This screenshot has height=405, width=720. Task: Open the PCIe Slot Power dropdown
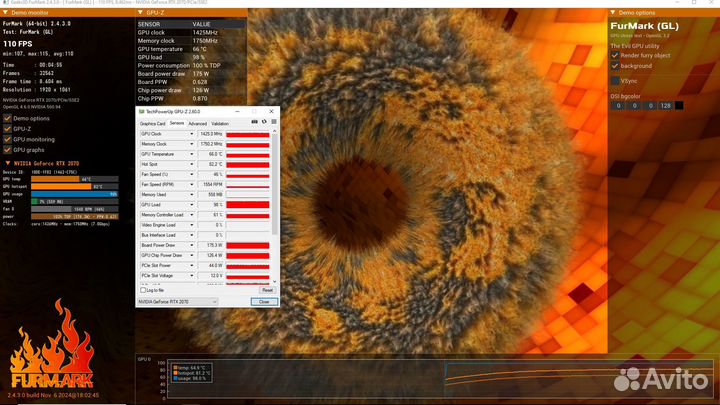[191, 265]
